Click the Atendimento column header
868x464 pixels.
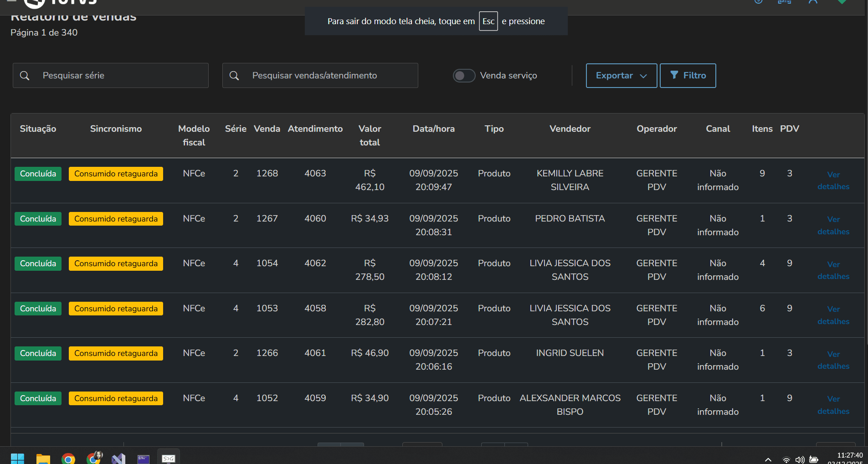pos(315,129)
